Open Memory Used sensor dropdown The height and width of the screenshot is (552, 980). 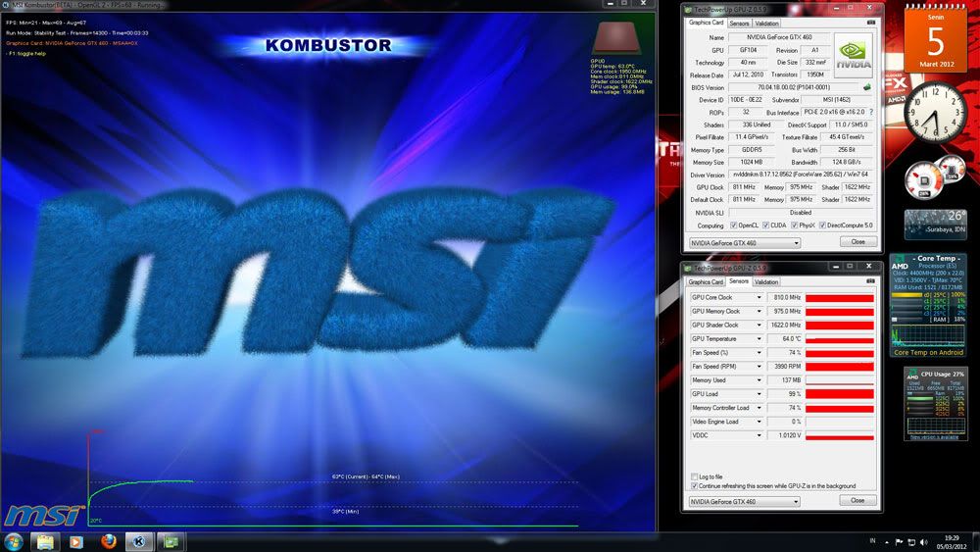click(x=759, y=380)
